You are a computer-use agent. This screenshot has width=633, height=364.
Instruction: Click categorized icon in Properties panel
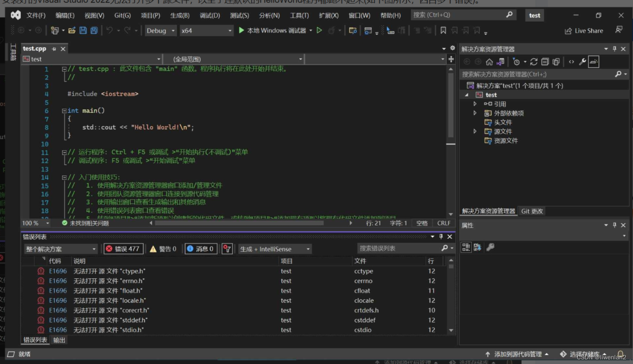click(x=466, y=247)
